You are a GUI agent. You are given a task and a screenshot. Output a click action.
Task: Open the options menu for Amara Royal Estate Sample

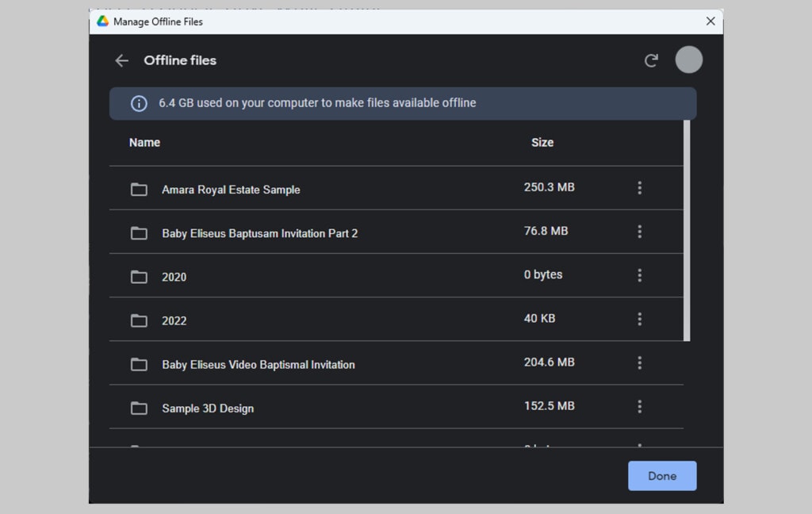click(640, 187)
